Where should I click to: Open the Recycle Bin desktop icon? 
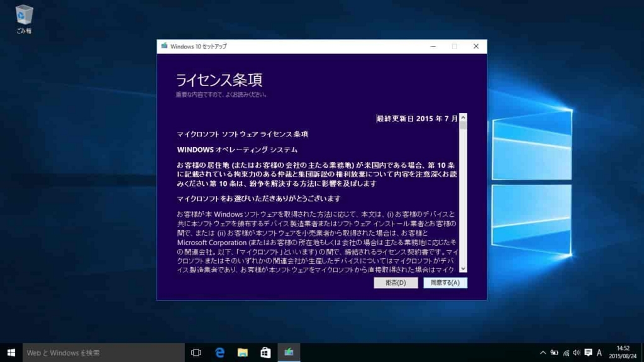[24, 19]
